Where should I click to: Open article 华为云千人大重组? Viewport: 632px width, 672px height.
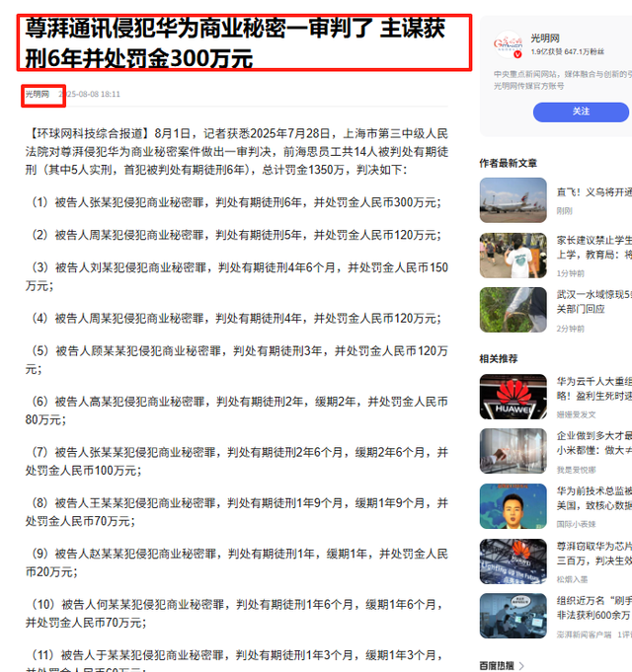[593, 388]
